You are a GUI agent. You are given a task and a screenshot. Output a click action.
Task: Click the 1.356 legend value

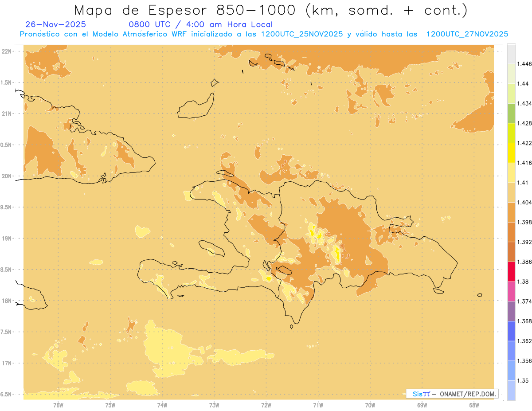point(524,361)
